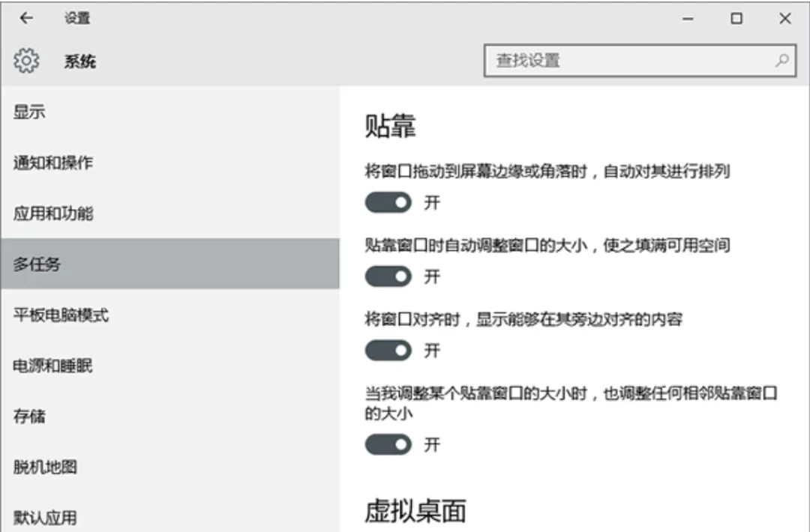
Task: Toggle off showing snappable content beside aligned windows
Action: point(387,350)
